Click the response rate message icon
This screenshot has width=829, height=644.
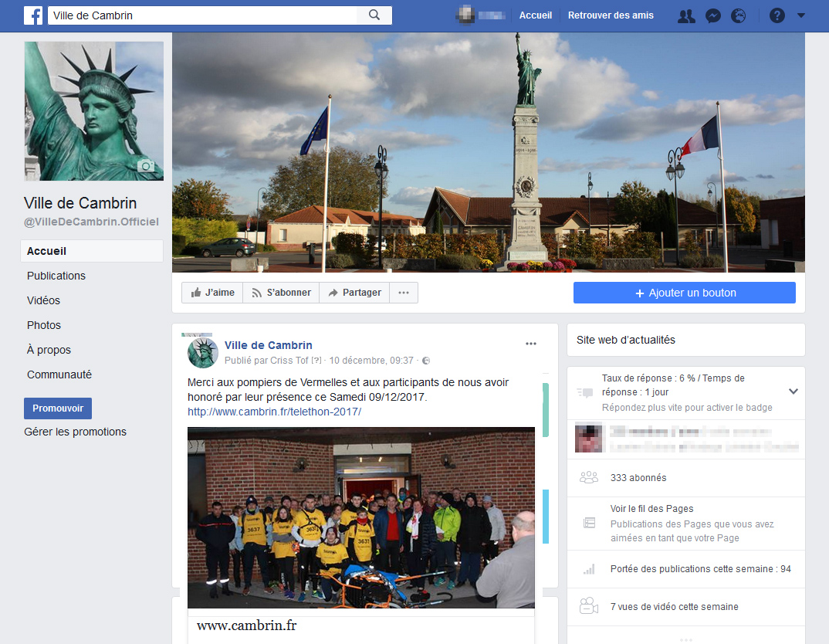(x=585, y=392)
